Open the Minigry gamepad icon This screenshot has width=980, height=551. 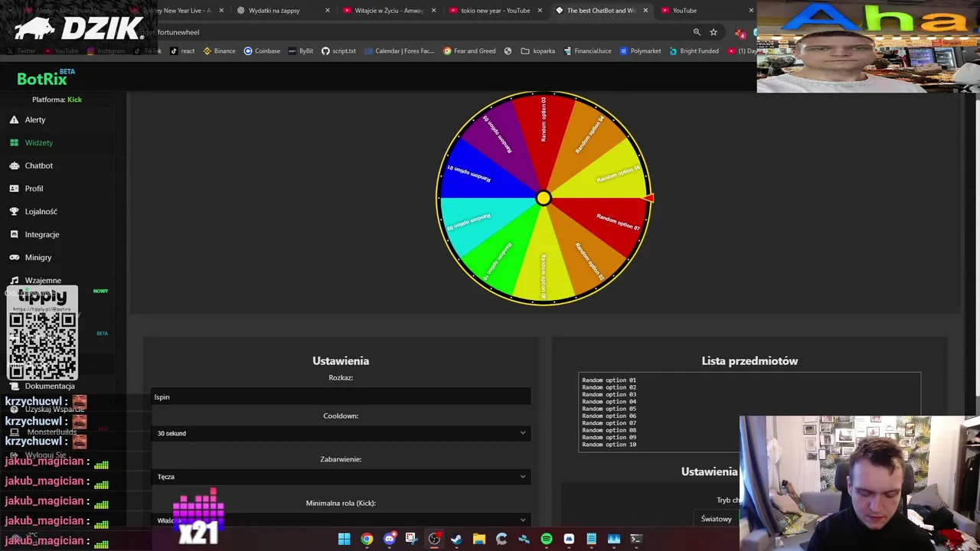[x=14, y=257]
